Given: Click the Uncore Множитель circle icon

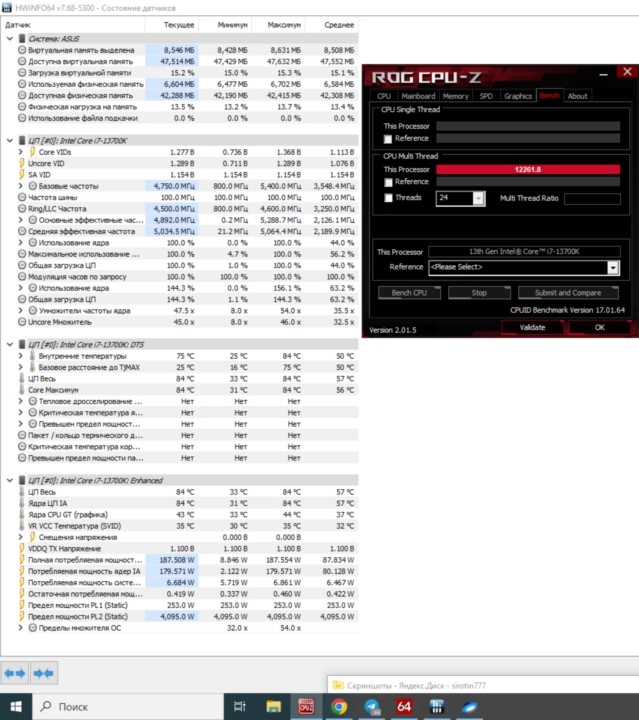Looking at the screenshot, I should point(22,322).
